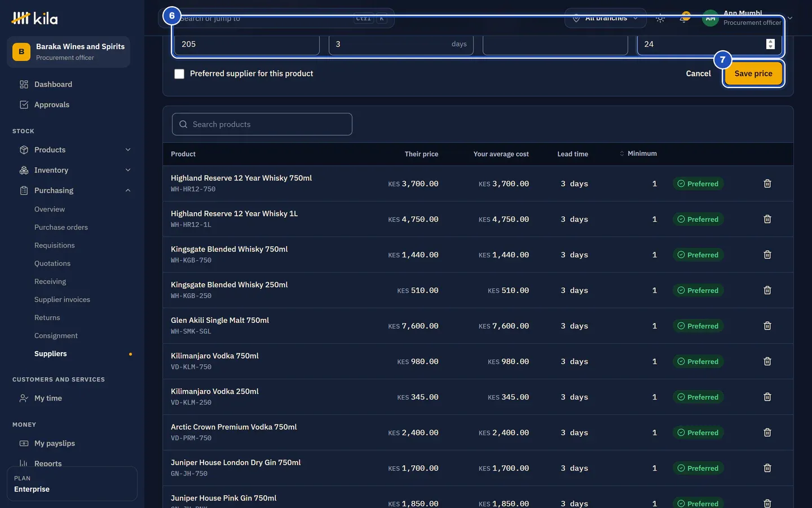This screenshot has width=812, height=508.
Task: Toggle Preferred badge for Kingsgate Blended 750ml
Action: [698, 255]
